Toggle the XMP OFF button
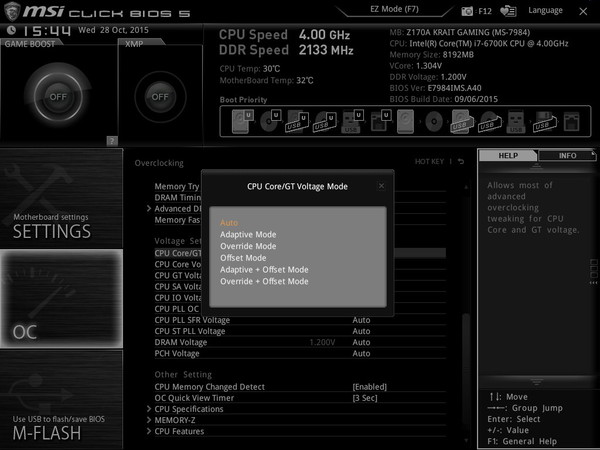 [x=160, y=97]
